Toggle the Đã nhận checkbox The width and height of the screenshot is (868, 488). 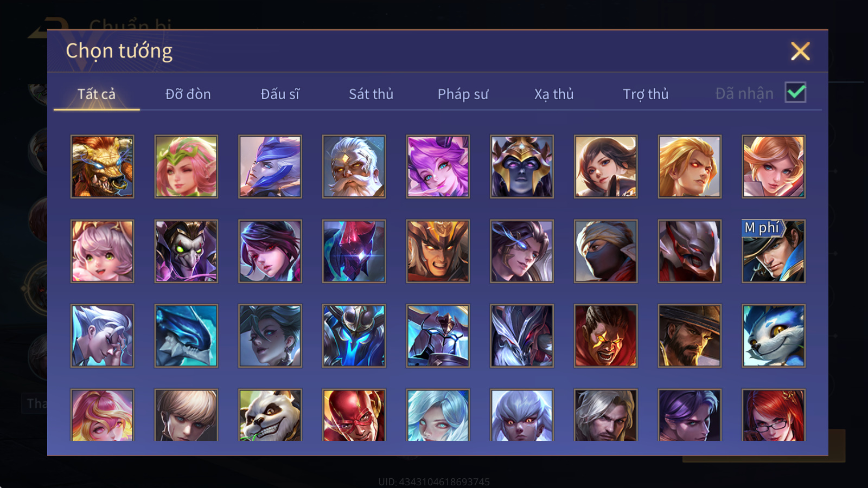pos(795,92)
